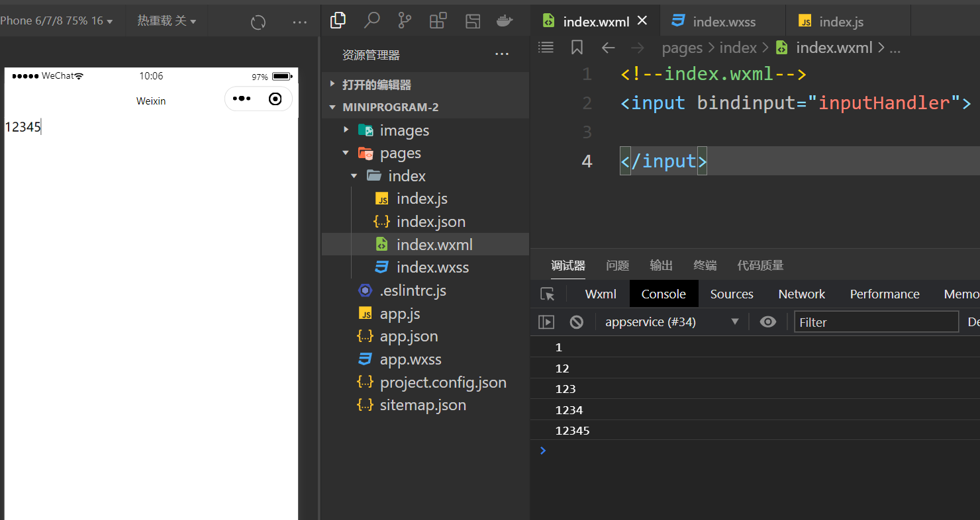
Task: Collapse the index folder
Action: [425, 176]
